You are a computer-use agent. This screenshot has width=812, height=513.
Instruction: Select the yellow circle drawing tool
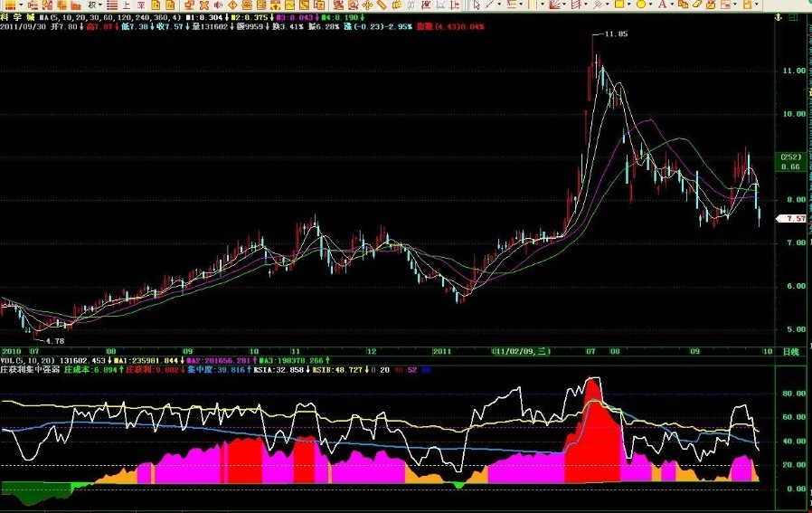click(x=640, y=5)
